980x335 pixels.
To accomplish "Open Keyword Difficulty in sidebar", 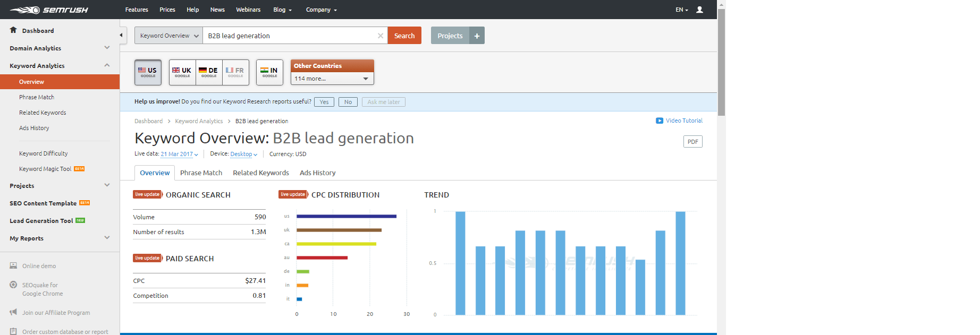I will click(44, 153).
